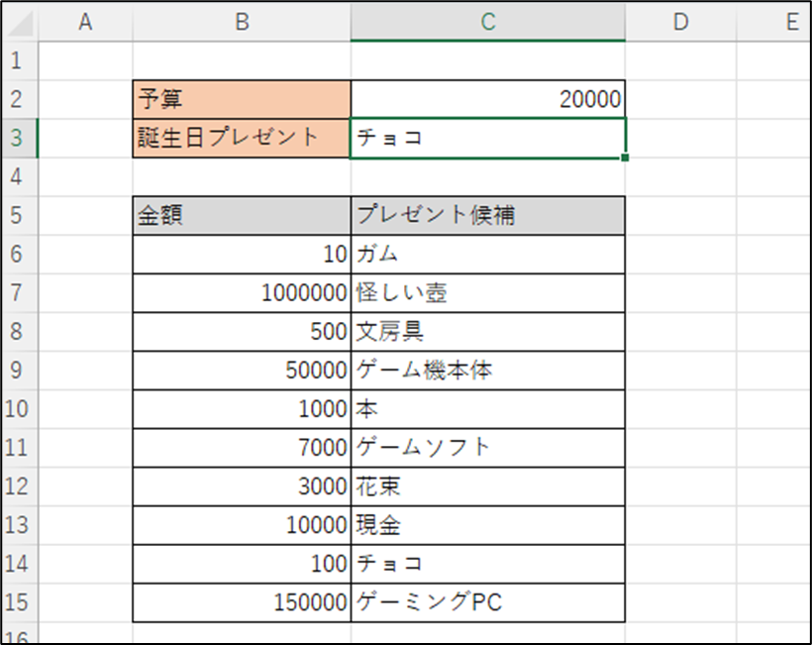Select the cell with value 1000000
The height and width of the screenshot is (645, 812).
point(242,293)
